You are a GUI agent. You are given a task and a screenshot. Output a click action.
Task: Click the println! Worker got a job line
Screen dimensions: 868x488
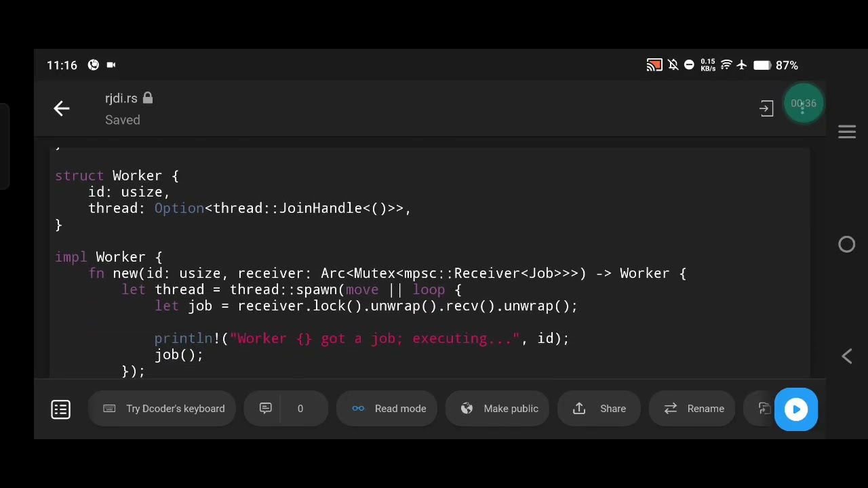click(x=361, y=338)
